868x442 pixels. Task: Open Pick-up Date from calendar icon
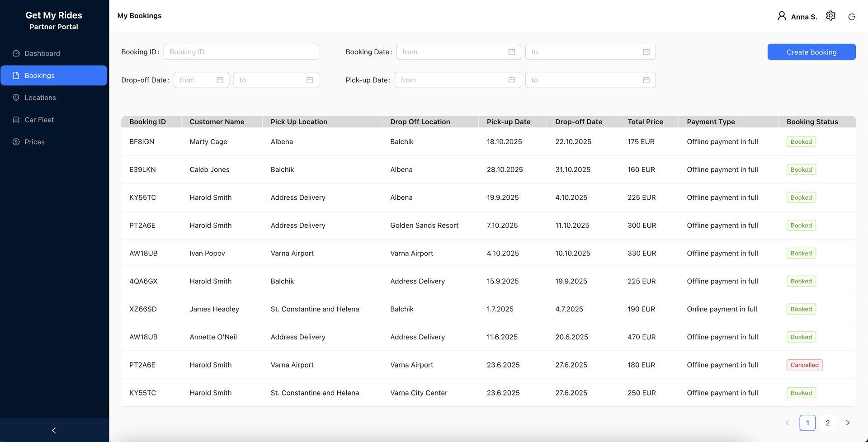[x=512, y=80]
